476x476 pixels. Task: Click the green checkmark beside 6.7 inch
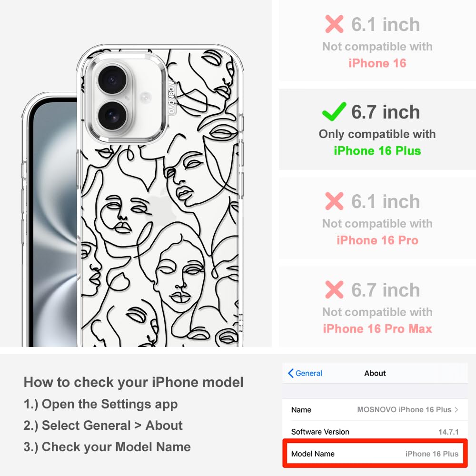(x=334, y=111)
